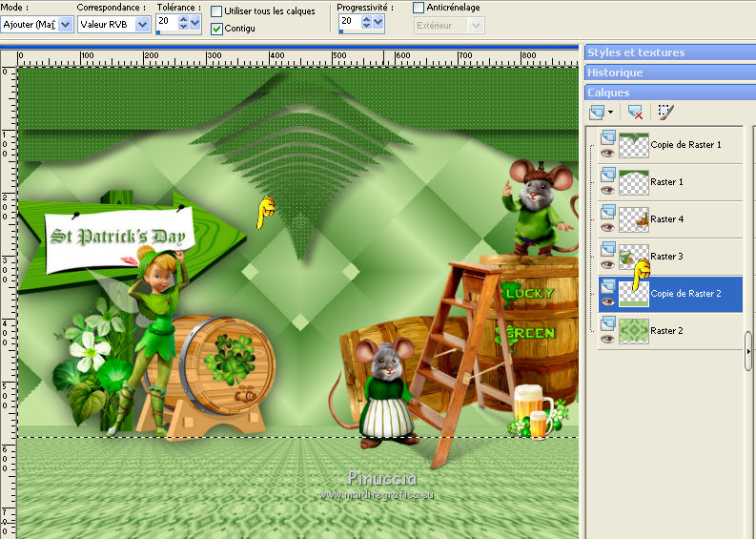Screen dimensions: 756x539
Task: Click raster type icon of Copie de Raster 1
Action: 608,137
